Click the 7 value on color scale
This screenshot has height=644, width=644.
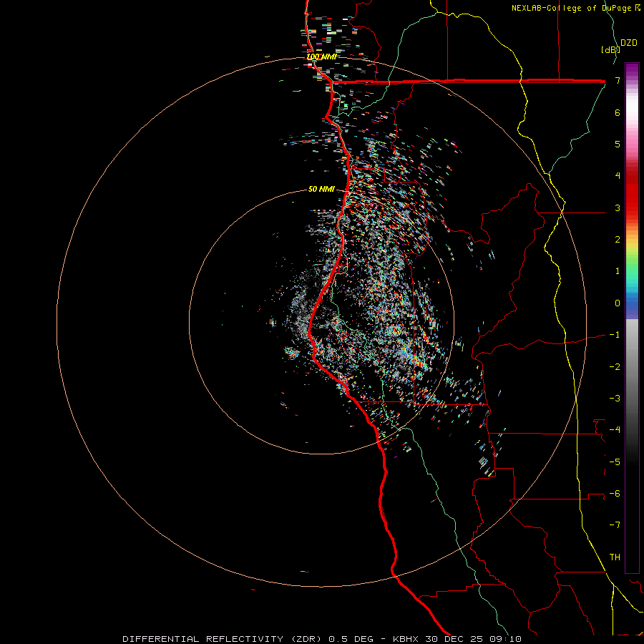618,80
